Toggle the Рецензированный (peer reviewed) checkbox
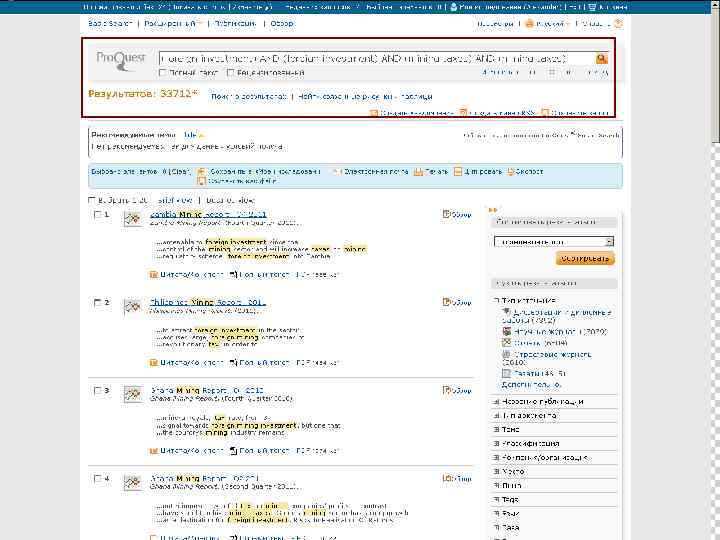 click(231, 73)
